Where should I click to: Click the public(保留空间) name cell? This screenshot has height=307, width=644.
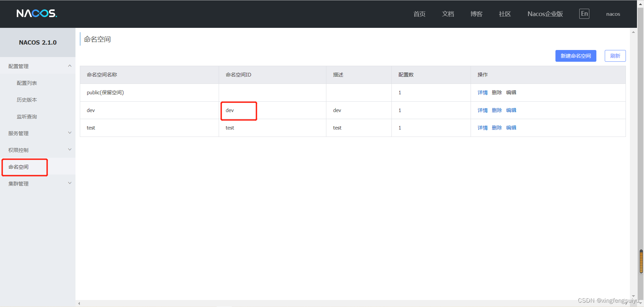click(x=149, y=93)
